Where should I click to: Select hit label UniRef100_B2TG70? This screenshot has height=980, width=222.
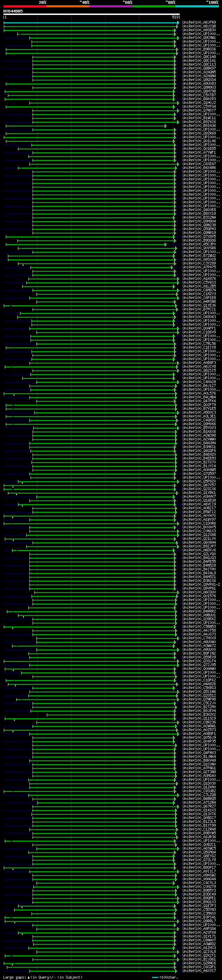coord(199,462)
